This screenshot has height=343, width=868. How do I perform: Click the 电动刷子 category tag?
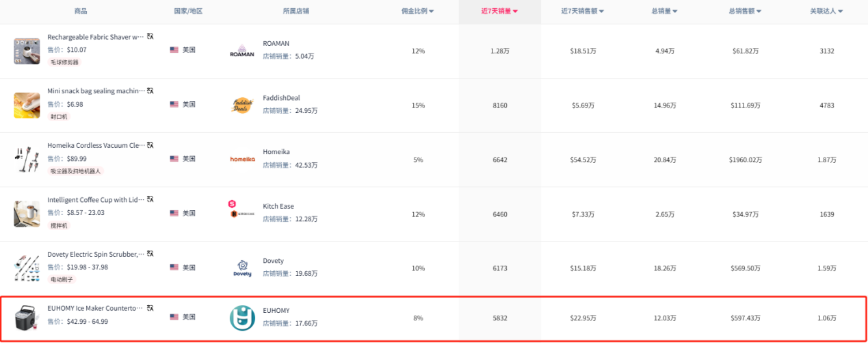(x=60, y=280)
